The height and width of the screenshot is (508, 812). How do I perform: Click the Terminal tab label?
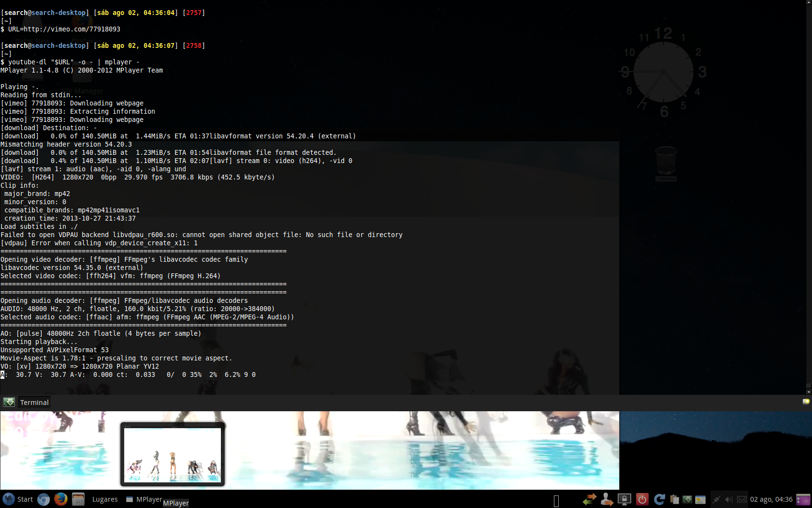[x=34, y=403]
